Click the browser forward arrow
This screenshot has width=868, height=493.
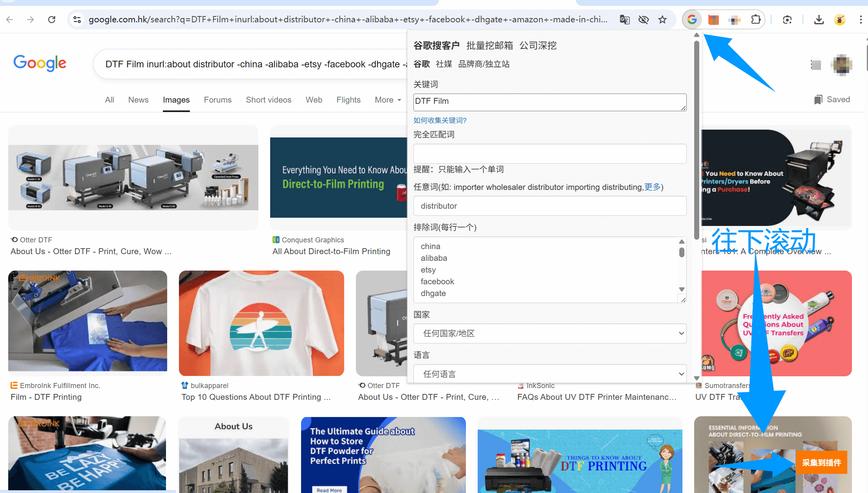click(x=31, y=20)
